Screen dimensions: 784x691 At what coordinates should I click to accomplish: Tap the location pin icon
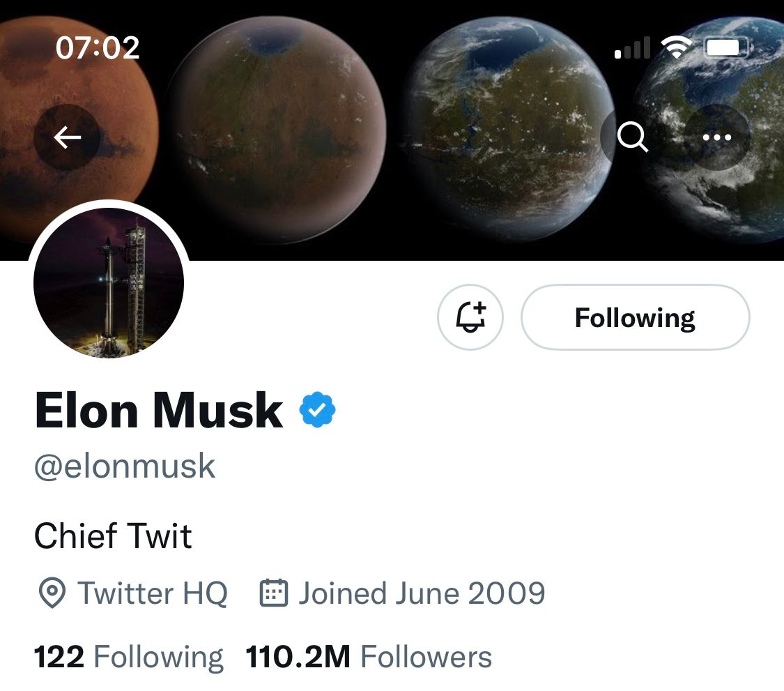[52, 593]
